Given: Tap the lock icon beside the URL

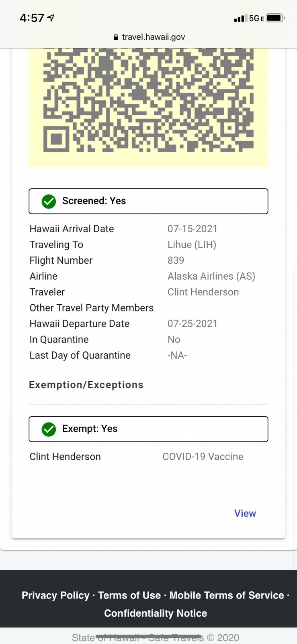Looking at the screenshot, I should (x=116, y=37).
